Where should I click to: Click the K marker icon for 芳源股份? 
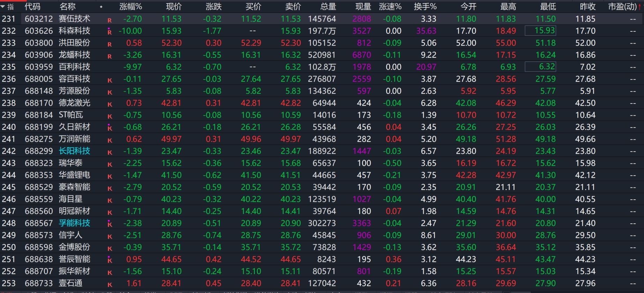click(x=110, y=92)
